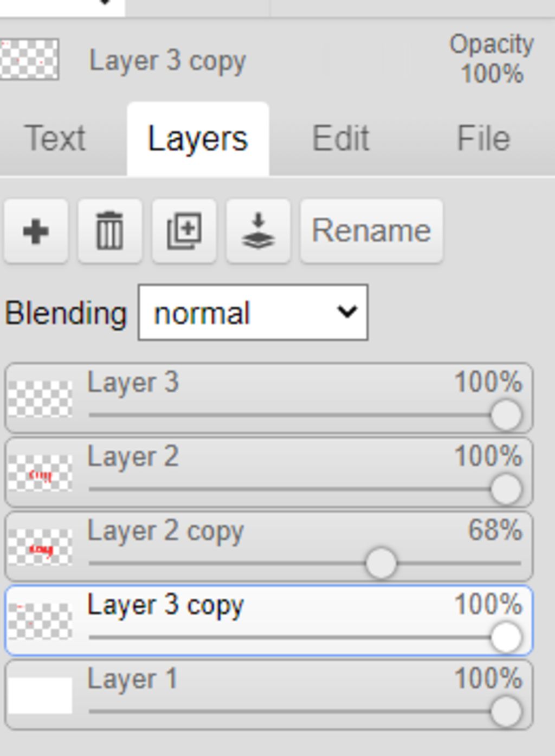Select the Layer 2 row
The height and width of the screenshot is (756, 555).
tap(271, 458)
